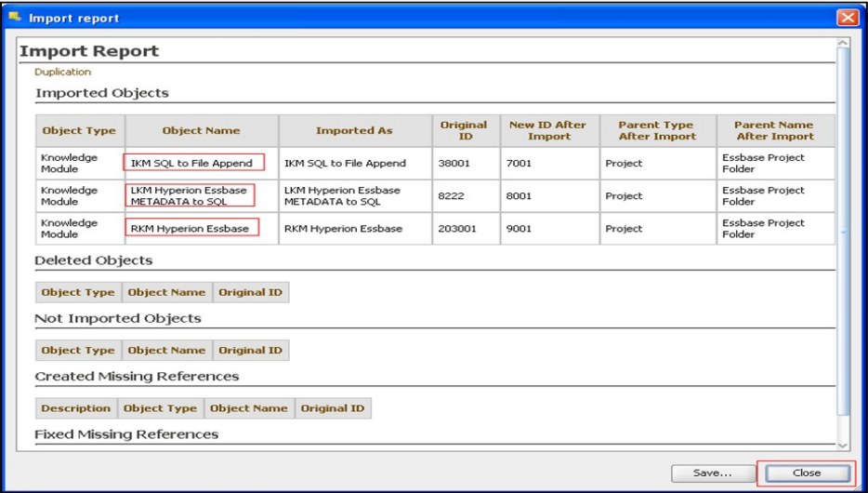
Task: Click the 'Fixed Missing References' section heading
Action: pos(126,434)
